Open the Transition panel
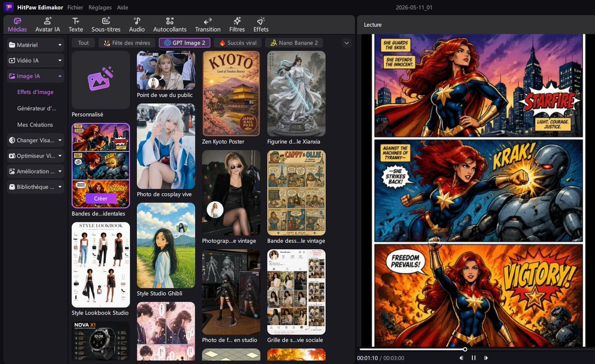This screenshot has height=364, width=595. 208,25
